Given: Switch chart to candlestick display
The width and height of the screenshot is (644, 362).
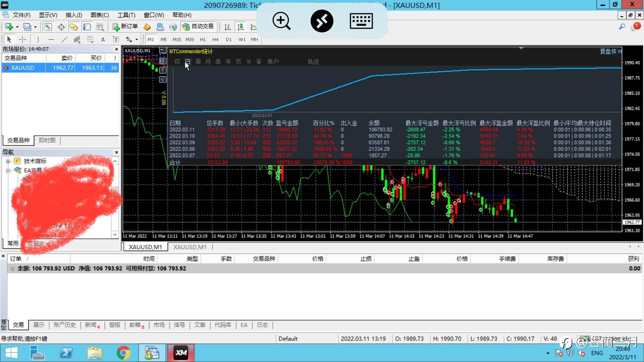Looking at the screenshot, I should coord(240,27).
